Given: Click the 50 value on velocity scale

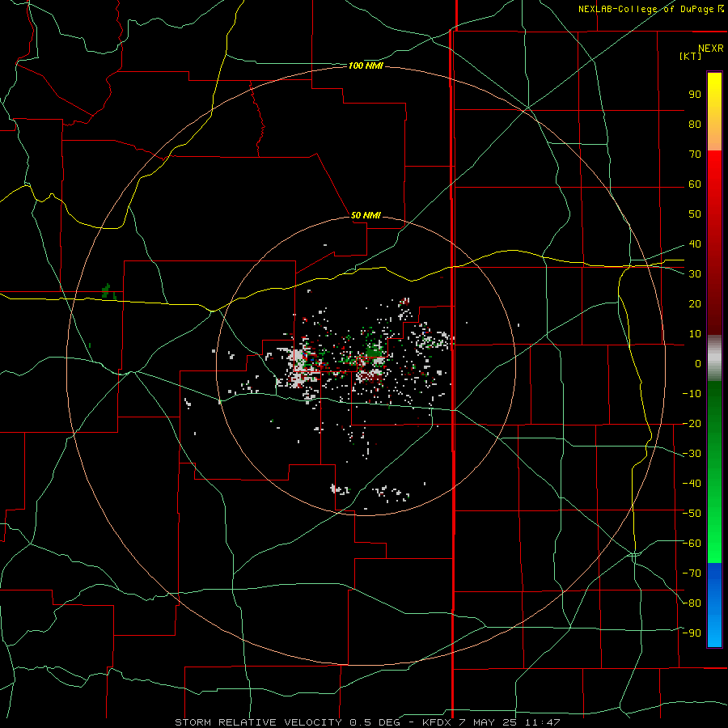Looking at the screenshot, I should point(695,214).
